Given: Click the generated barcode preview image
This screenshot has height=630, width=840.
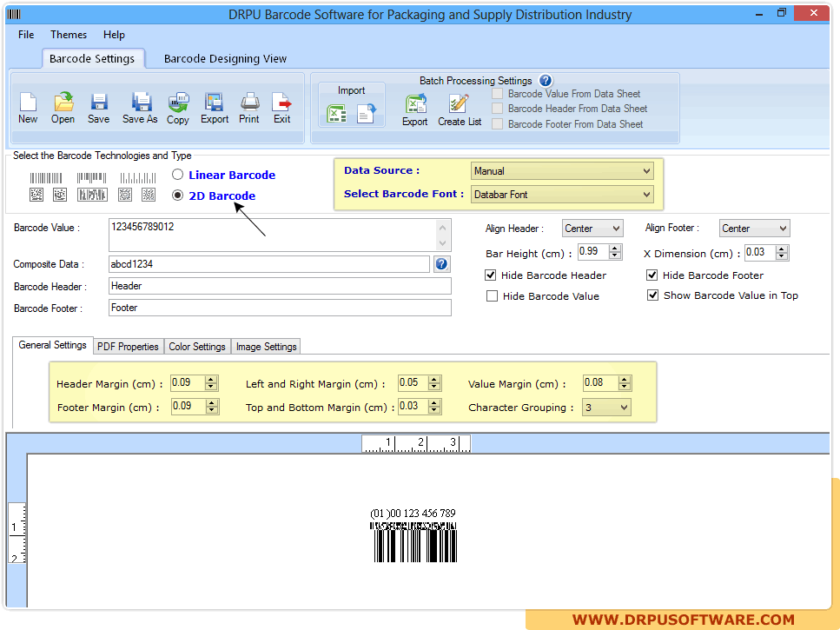Looking at the screenshot, I should tap(413, 535).
